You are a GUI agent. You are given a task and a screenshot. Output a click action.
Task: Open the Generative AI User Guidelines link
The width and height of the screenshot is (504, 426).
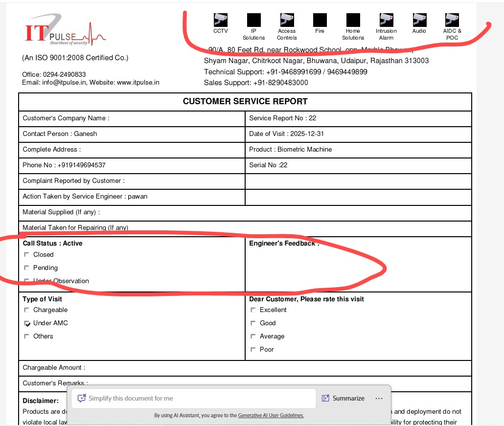point(271,415)
